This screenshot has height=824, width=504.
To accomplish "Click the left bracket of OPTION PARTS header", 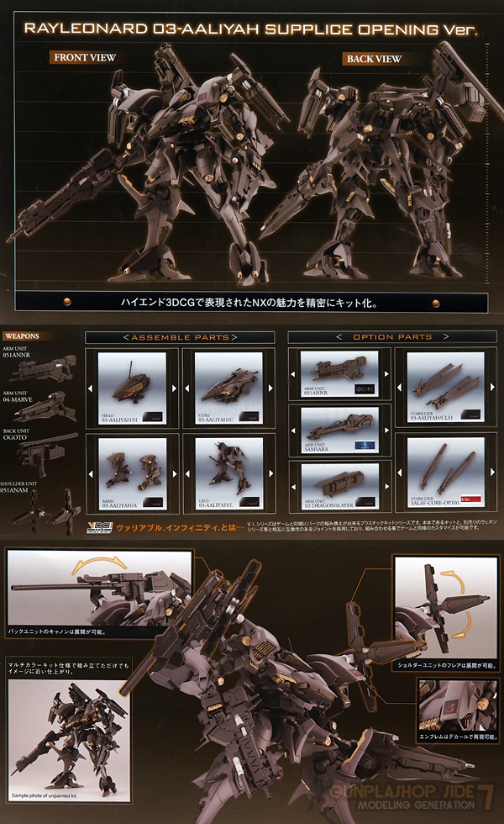I will point(339,337).
